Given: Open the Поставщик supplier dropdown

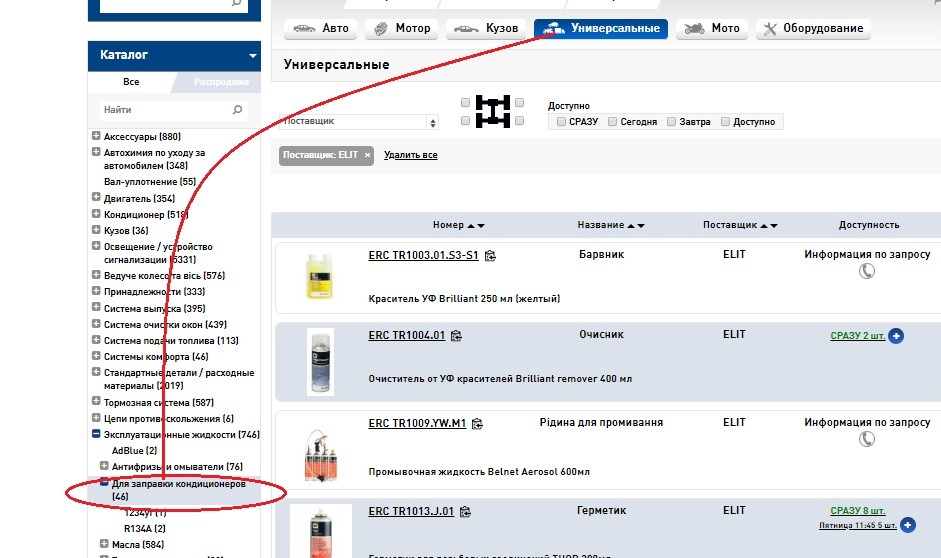Looking at the screenshot, I should pyautogui.click(x=360, y=122).
